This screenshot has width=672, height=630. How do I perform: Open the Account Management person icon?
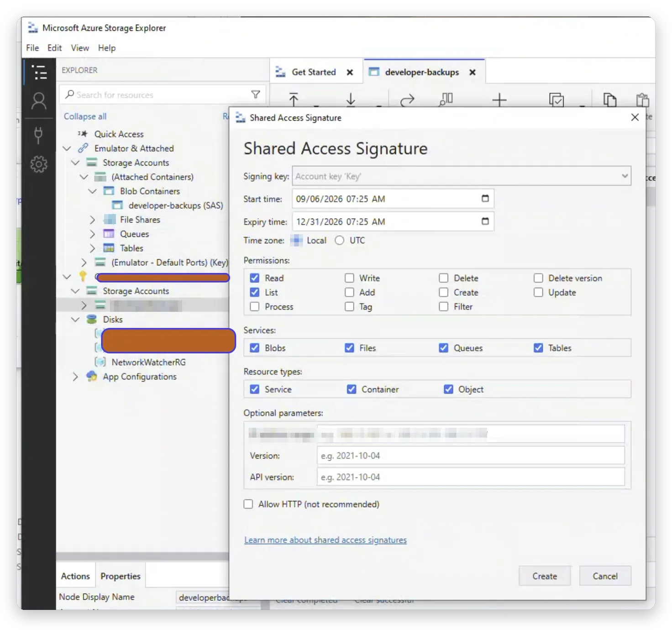(x=39, y=101)
